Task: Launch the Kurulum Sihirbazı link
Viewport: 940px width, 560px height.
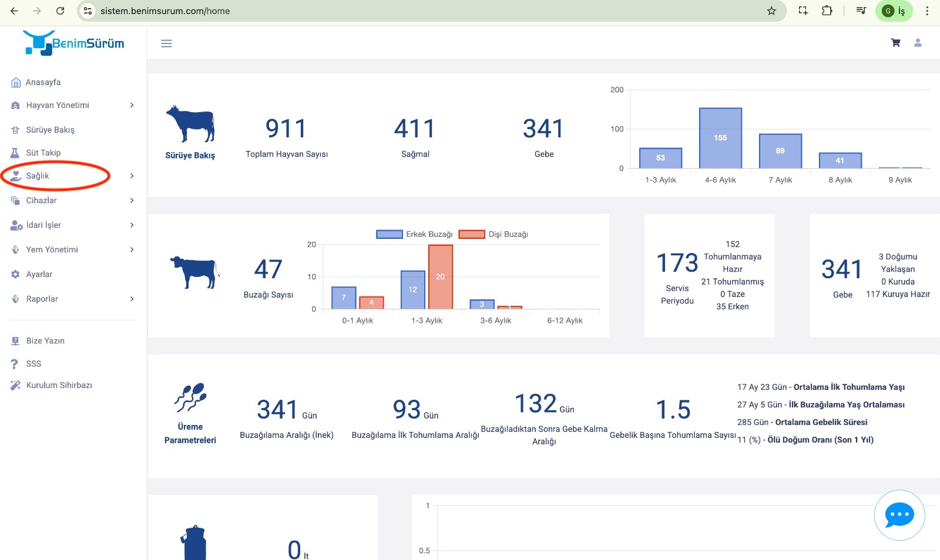Action: coord(59,385)
